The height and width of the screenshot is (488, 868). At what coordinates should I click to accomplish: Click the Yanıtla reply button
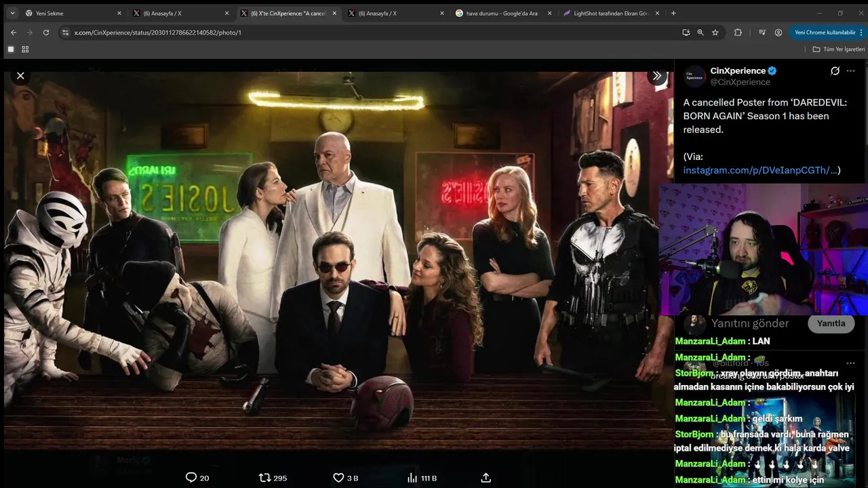tap(831, 323)
